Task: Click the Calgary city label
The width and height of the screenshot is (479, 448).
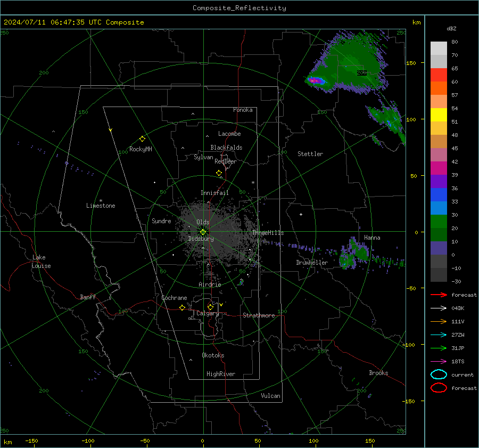Action: coord(208,313)
